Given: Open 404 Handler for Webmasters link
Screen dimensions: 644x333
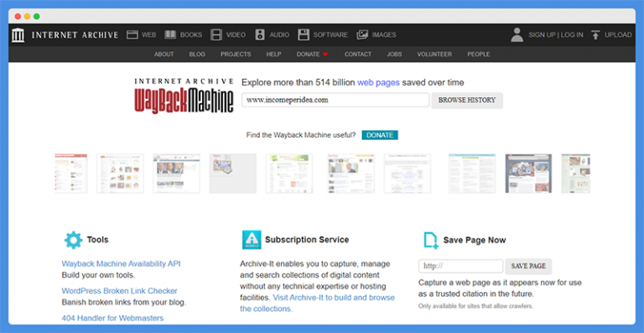Looking at the screenshot, I should click(112, 318).
